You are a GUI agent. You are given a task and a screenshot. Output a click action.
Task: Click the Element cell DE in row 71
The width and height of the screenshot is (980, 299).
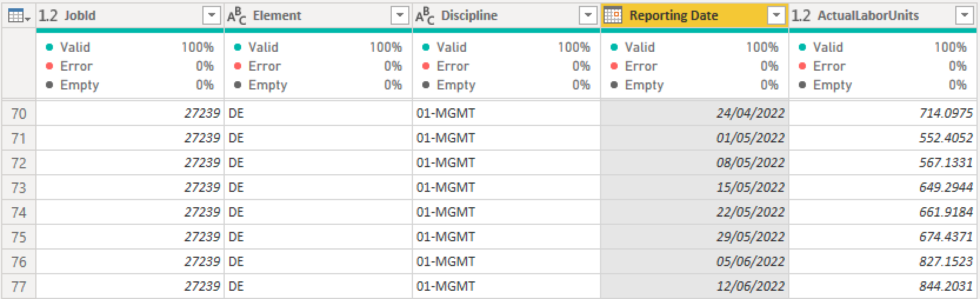point(318,138)
